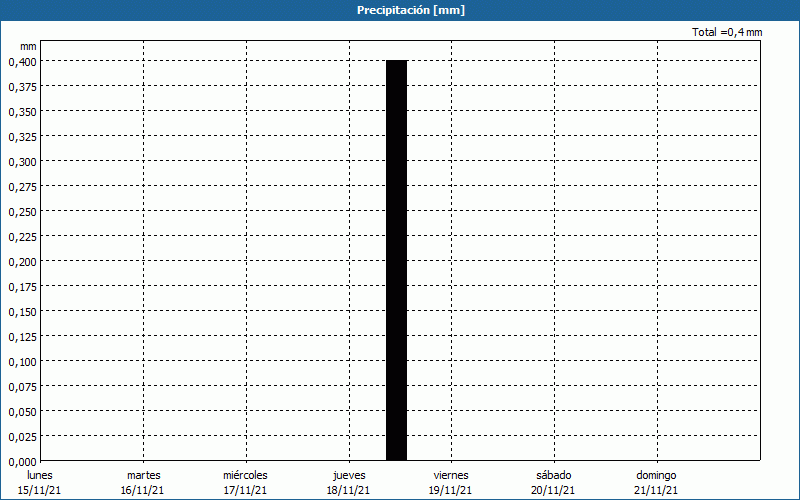Viewport: 800px width, 500px height.
Task: Click the 0,150 axis value
Action: click(x=22, y=312)
